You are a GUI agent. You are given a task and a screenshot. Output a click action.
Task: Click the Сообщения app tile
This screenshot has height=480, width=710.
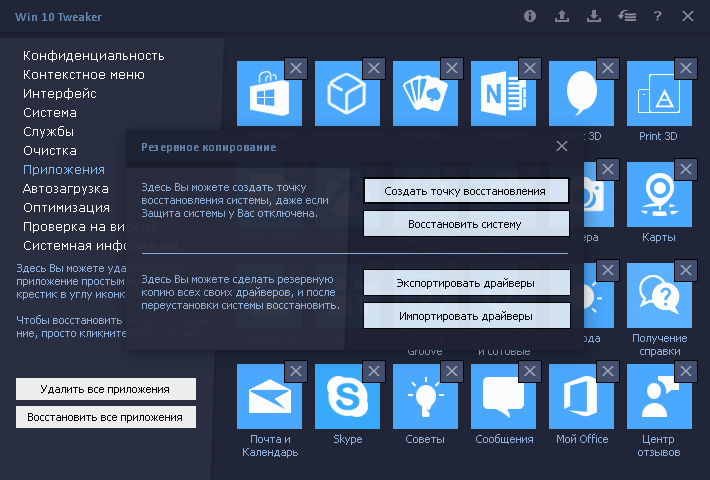(x=504, y=396)
